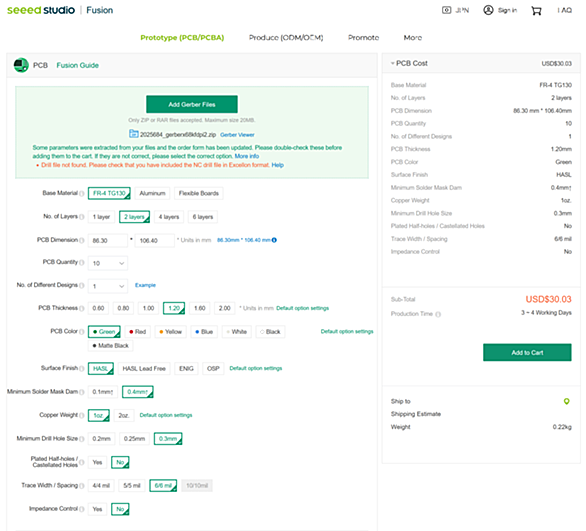Select ENIG surface finish
Image resolution: width=586 pixels, height=531 pixels.
(186, 368)
